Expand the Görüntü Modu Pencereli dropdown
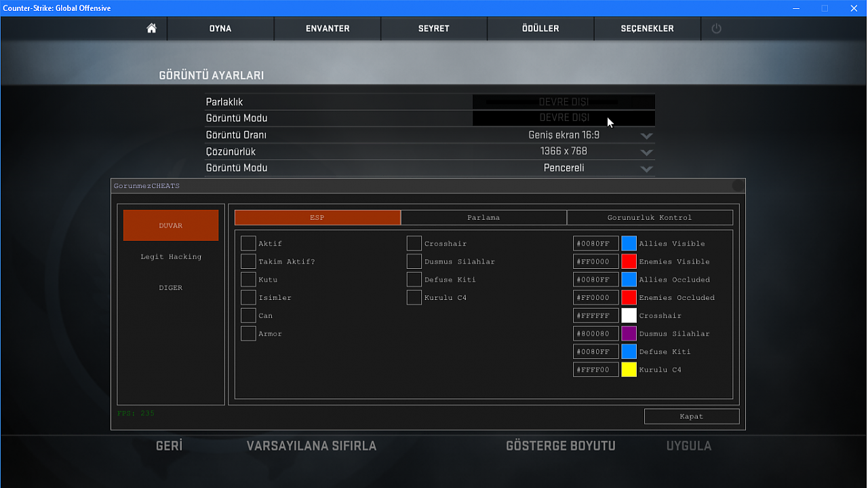Screen dimensions: 868x488 pyautogui.click(x=646, y=168)
